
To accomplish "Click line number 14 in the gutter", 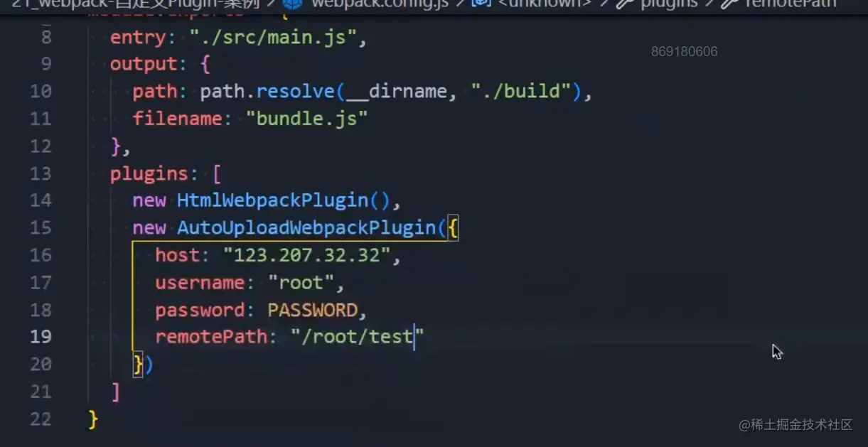I will pos(41,200).
